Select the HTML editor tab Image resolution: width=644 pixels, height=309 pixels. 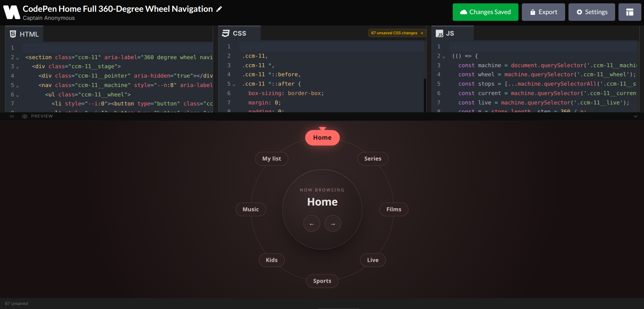click(x=24, y=34)
